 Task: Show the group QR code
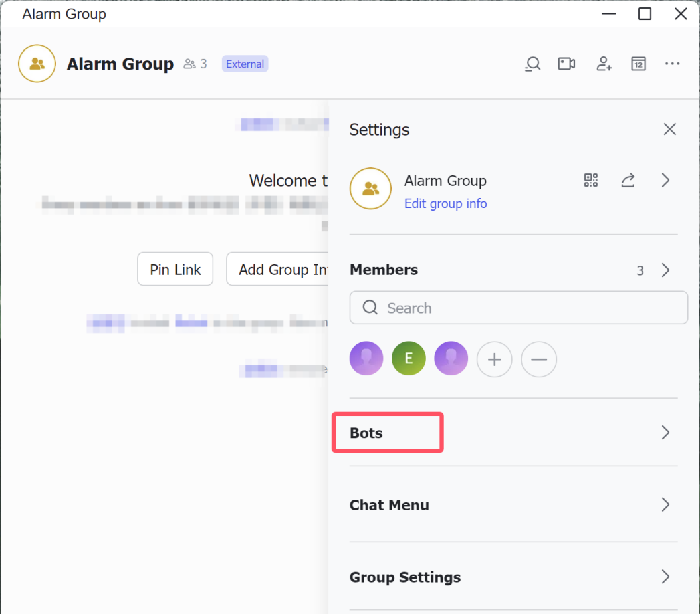click(590, 181)
